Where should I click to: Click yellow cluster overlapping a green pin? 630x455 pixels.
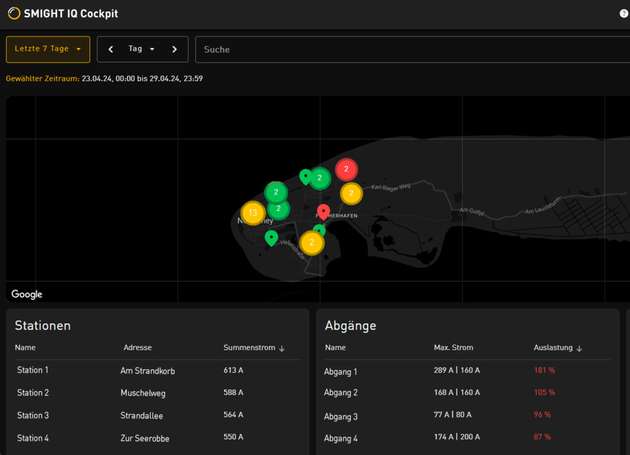click(x=312, y=243)
